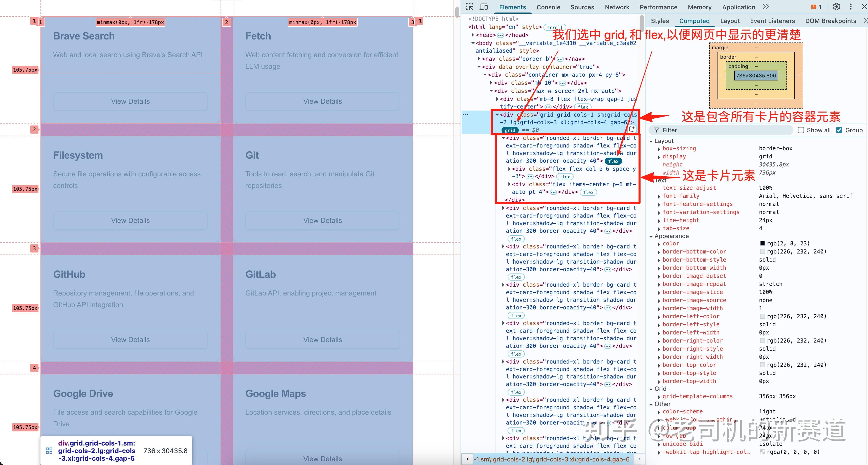Show more DevTools tabs chevron
This screenshot has width=868, height=465.
[766, 7]
